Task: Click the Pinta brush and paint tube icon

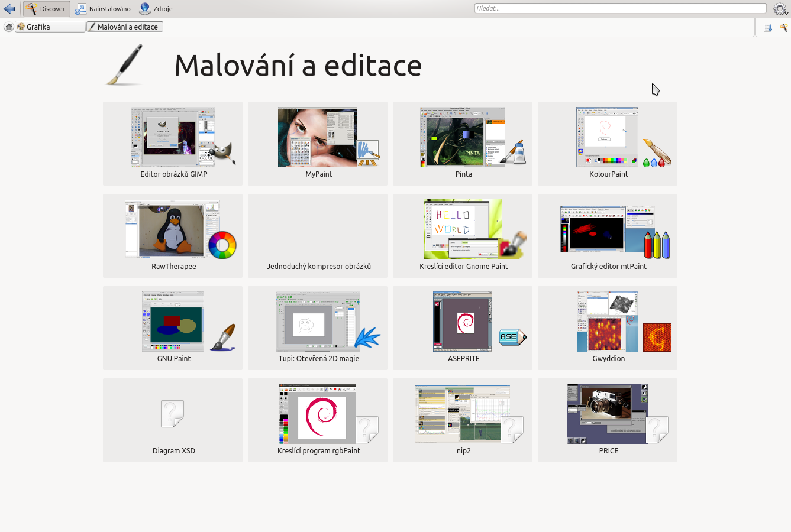Action: click(x=513, y=153)
